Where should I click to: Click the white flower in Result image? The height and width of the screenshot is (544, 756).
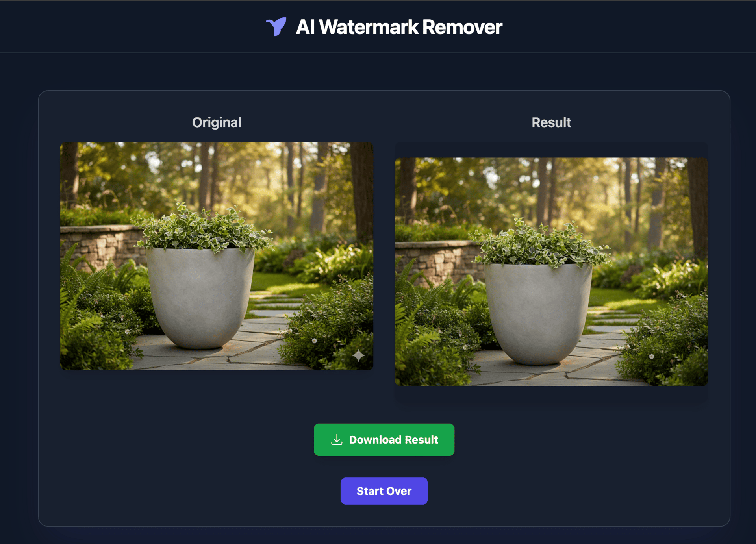[652, 357]
